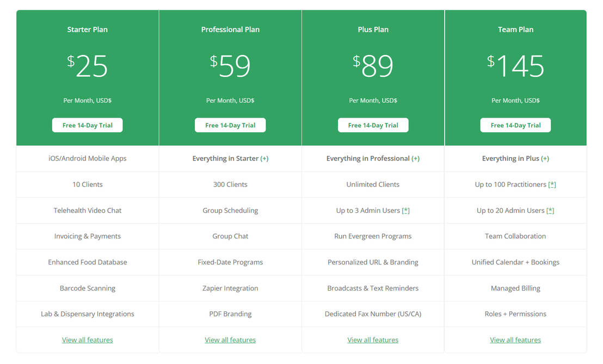Click the Telehealth Video Chat feature row
This screenshot has width=603, height=364.
coord(87,210)
